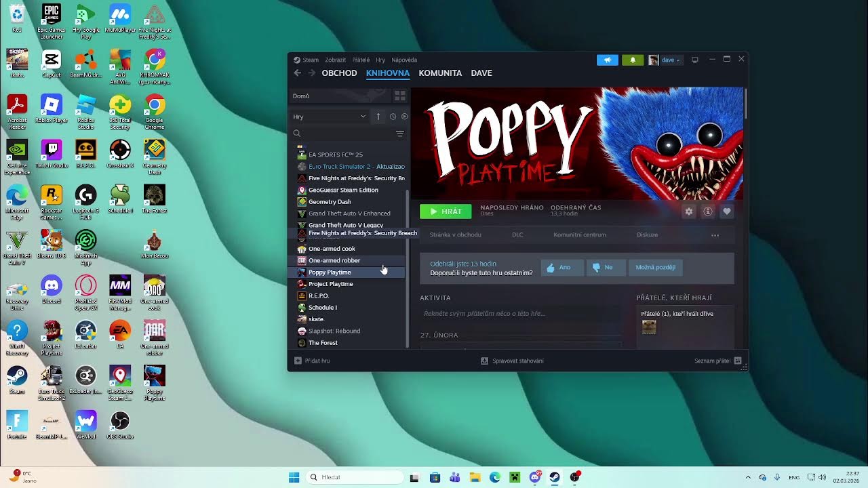Open the Windows Start button
Image resolution: width=868 pixels, height=488 pixels.
coord(294,478)
